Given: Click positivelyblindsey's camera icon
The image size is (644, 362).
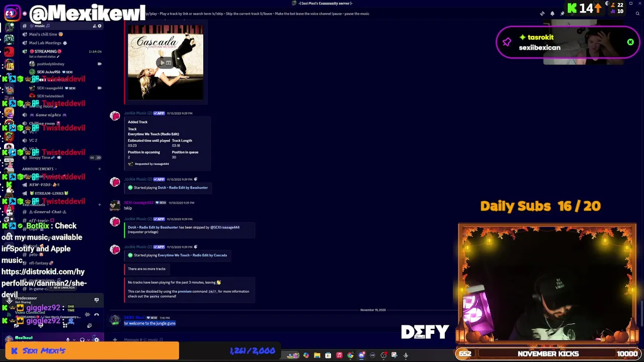Looking at the screenshot, I should (x=99, y=64).
